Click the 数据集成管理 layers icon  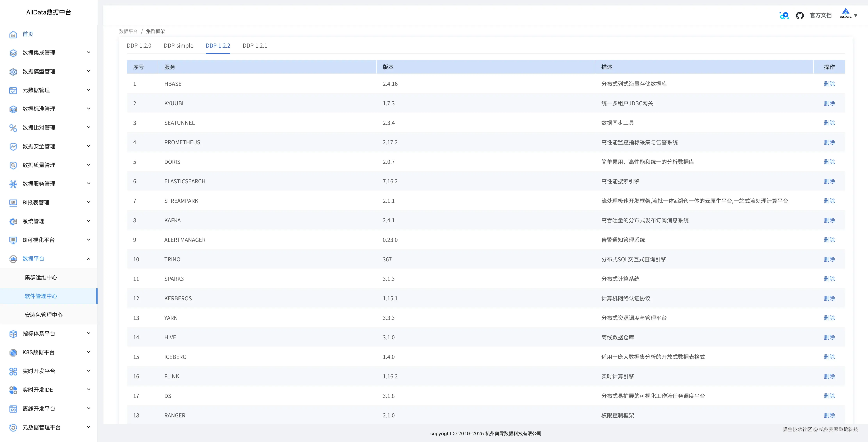(x=13, y=53)
